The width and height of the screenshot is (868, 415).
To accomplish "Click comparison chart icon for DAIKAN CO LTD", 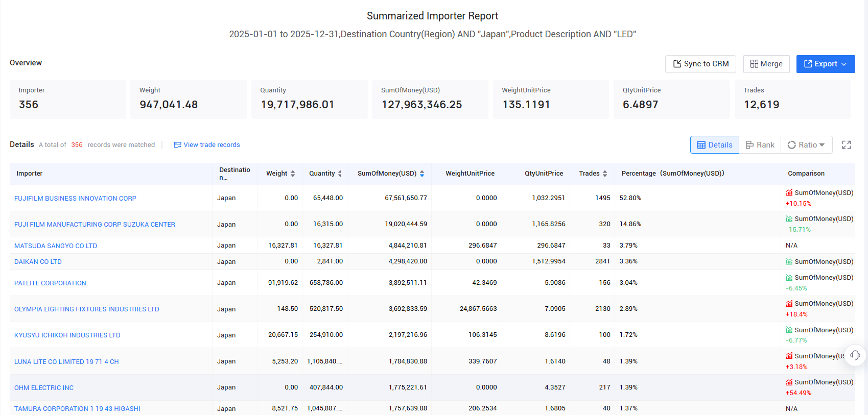I will pyautogui.click(x=789, y=261).
